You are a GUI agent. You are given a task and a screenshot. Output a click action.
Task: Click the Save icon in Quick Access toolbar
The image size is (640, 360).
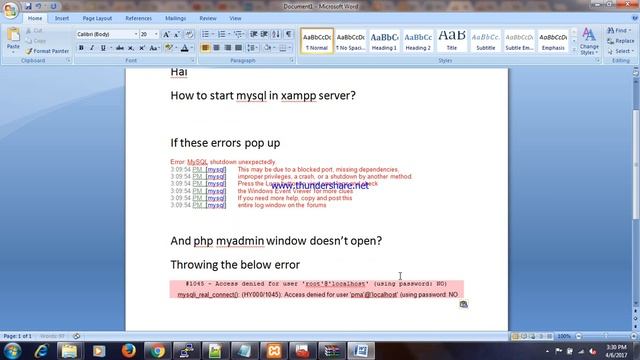tap(28, 6)
